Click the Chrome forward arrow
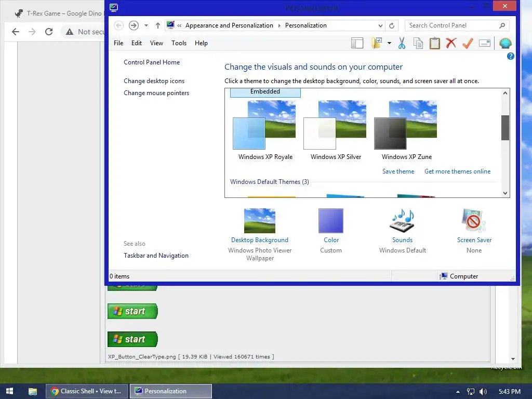Image resolution: width=532 pixels, height=399 pixels. pos(32,32)
